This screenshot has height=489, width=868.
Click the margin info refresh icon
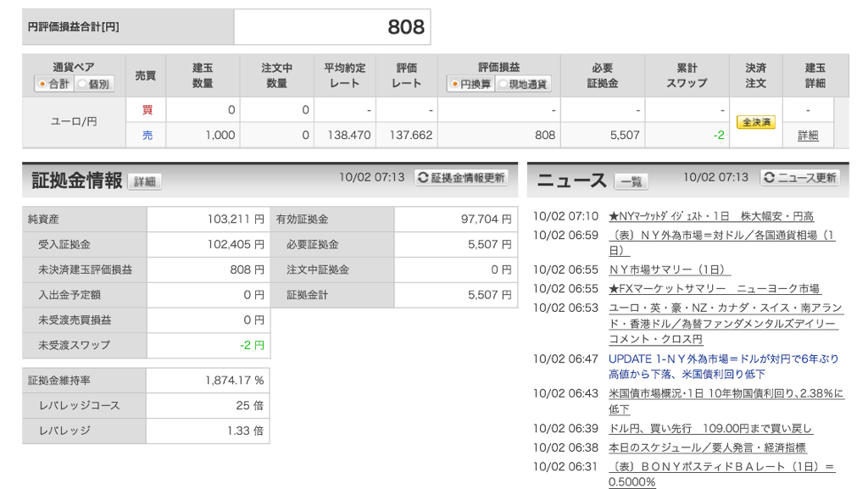point(424,178)
